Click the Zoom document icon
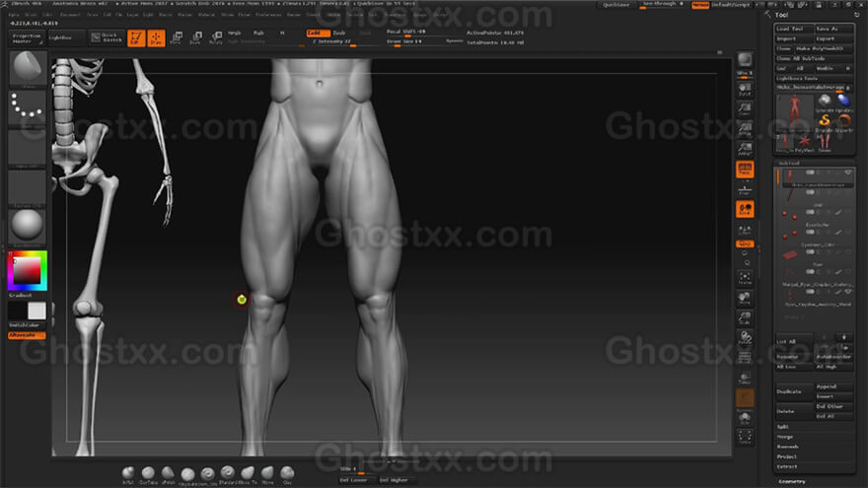Viewport: 868px width, 488px height. tap(745, 109)
